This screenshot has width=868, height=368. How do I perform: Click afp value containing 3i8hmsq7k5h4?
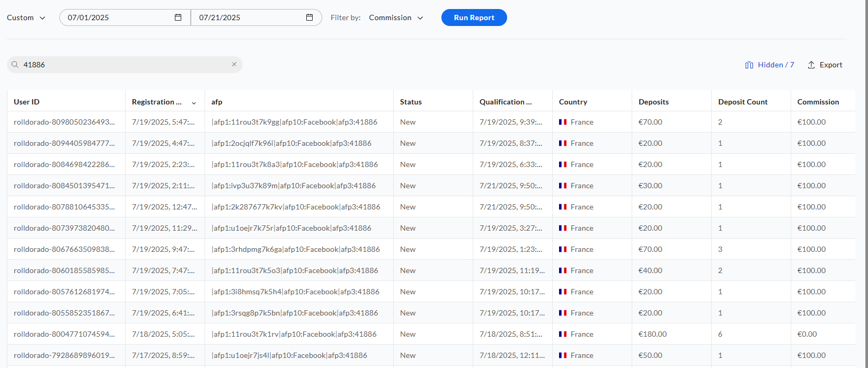295,292
